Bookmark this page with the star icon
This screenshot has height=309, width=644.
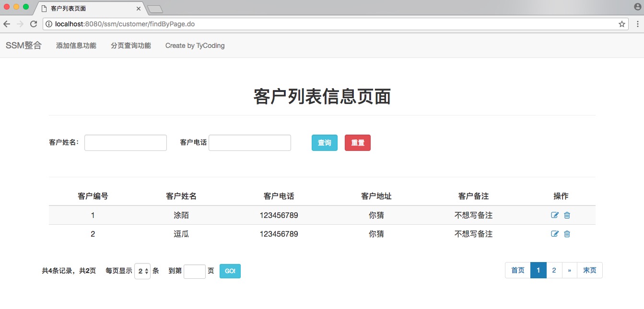(x=621, y=24)
